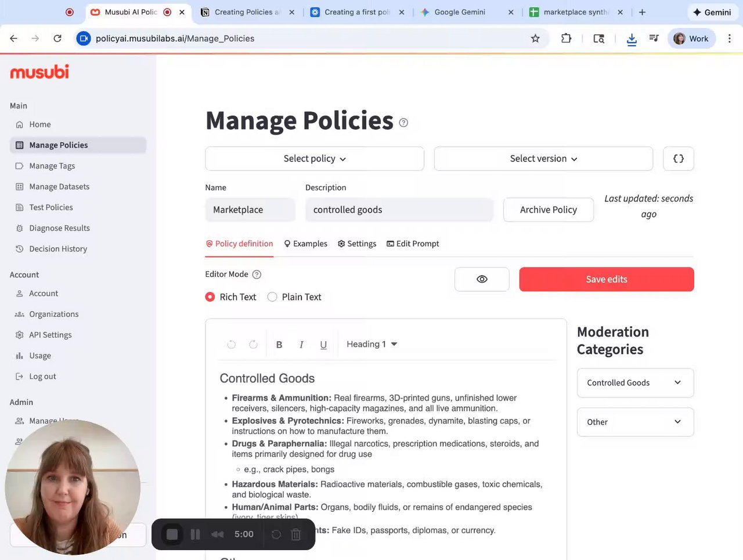The height and width of the screenshot is (560, 743).
Task: Click the rewind icon in recording bar
Action: click(218, 534)
